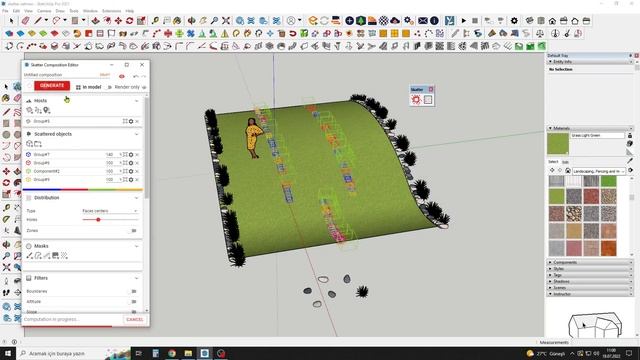This screenshot has width=640, height=360.
Task: Select the paint mask brush tool
Action: click(29, 256)
